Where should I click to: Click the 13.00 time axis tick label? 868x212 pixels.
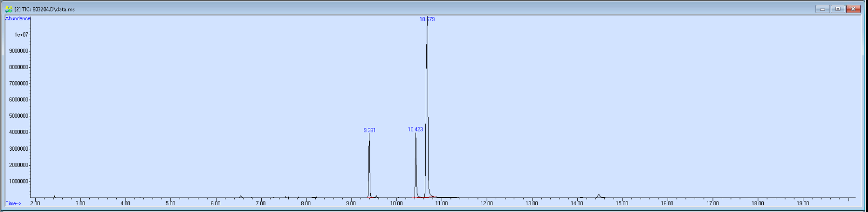(x=532, y=204)
